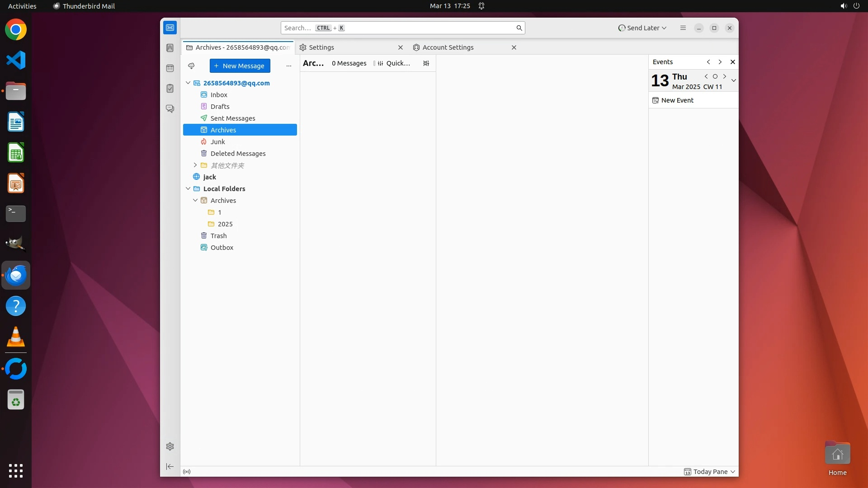Open the Address Book space icon

coord(170,48)
